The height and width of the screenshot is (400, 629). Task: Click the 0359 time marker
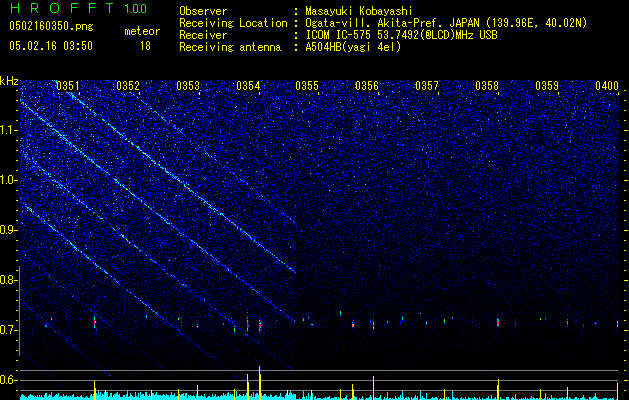click(x=547, y=86)
